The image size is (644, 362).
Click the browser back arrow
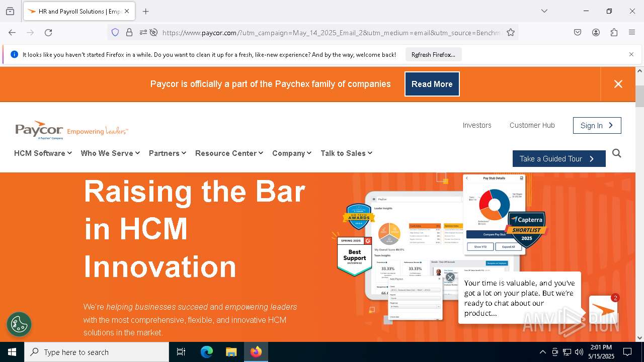12,32
